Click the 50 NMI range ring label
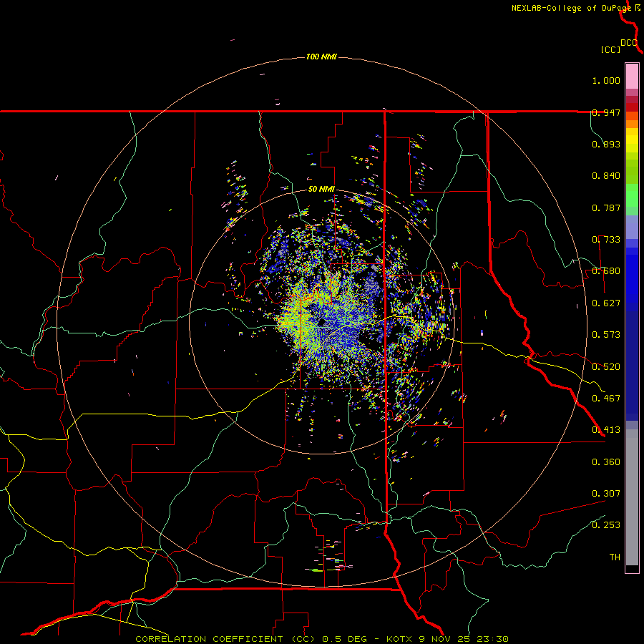Image resolution: width=644 pixels, height=644 pixels. point(321,190)
